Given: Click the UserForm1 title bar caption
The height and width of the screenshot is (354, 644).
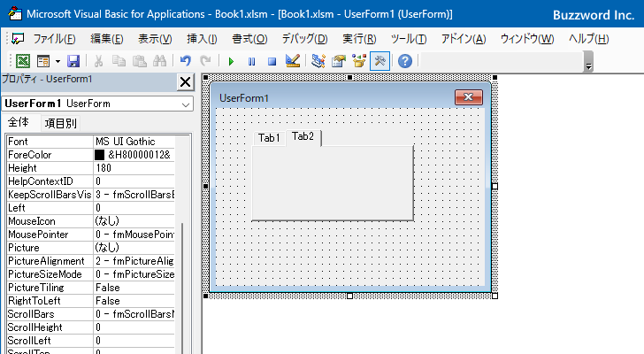Looking at the screenshot, I should coord(244,98).
